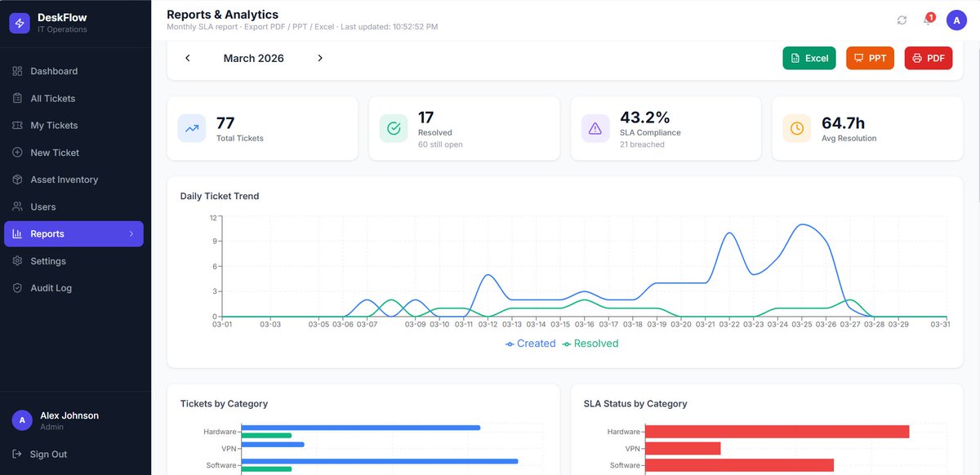Toggle the Resolved series in chart legend
Screen dimensions: 980x475
coord(590,344)
